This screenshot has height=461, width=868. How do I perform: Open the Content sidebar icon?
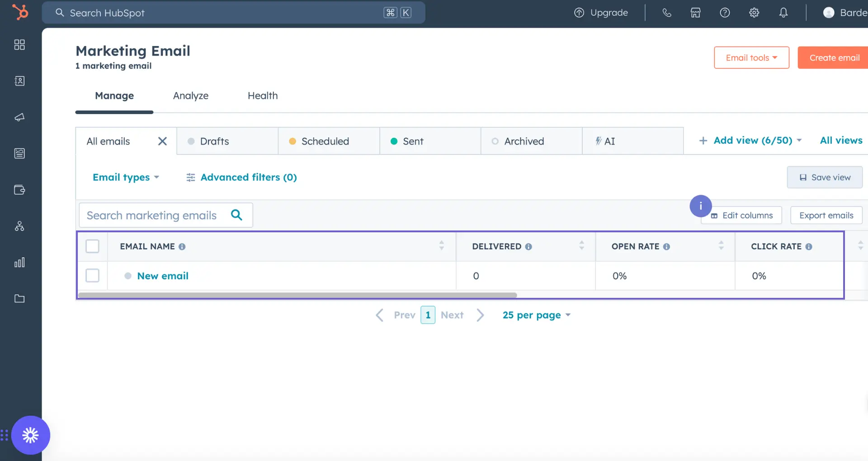pyautogui.click(x=19, y=153)
